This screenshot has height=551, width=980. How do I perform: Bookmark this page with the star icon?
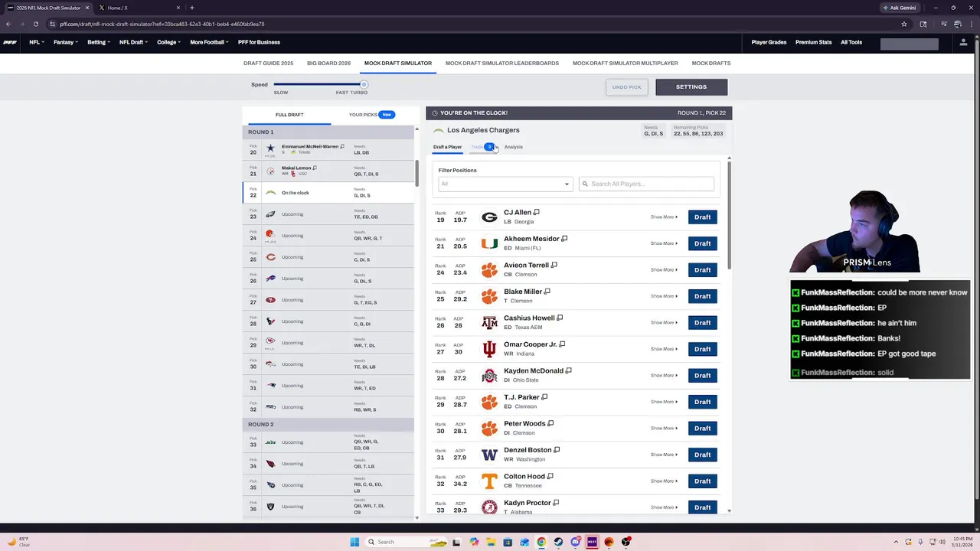pos(904,24)
